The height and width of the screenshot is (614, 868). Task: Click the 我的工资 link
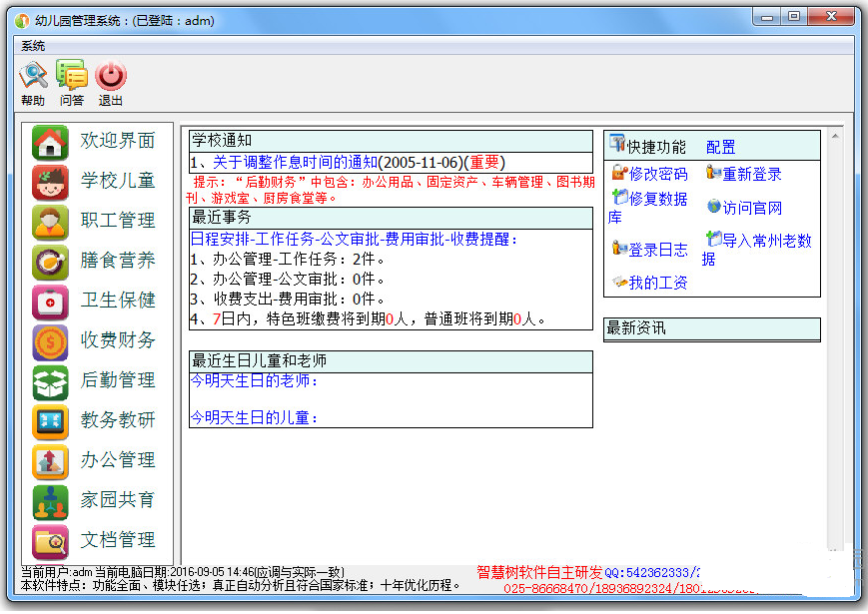click(658, 284)
